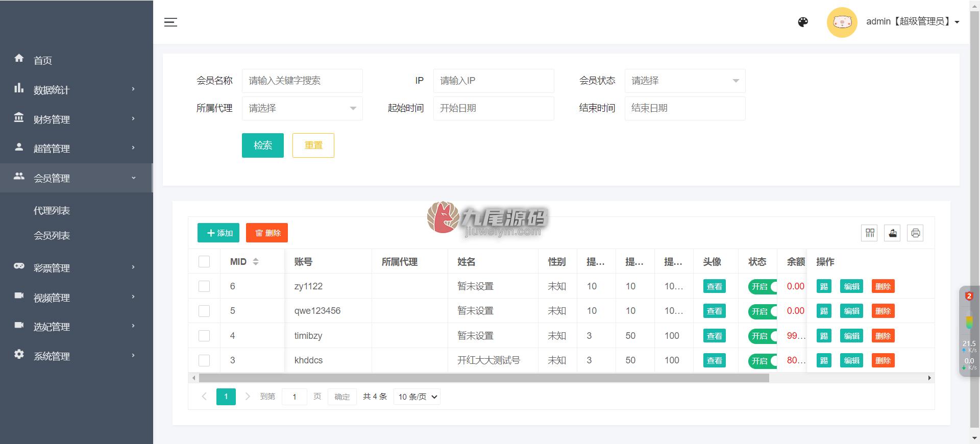
Task: Click the 会员名称 keyword search field
Action: coord(302,81)
